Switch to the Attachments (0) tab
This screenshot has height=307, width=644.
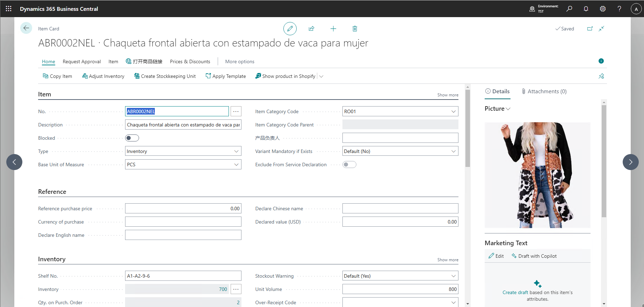544,92
